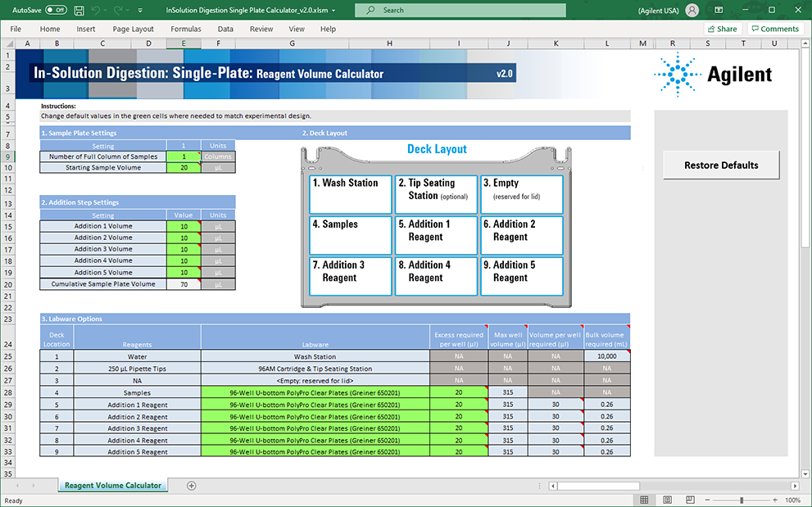
Task: Switch to the Insert tab
Action: [x=85, y=29]
